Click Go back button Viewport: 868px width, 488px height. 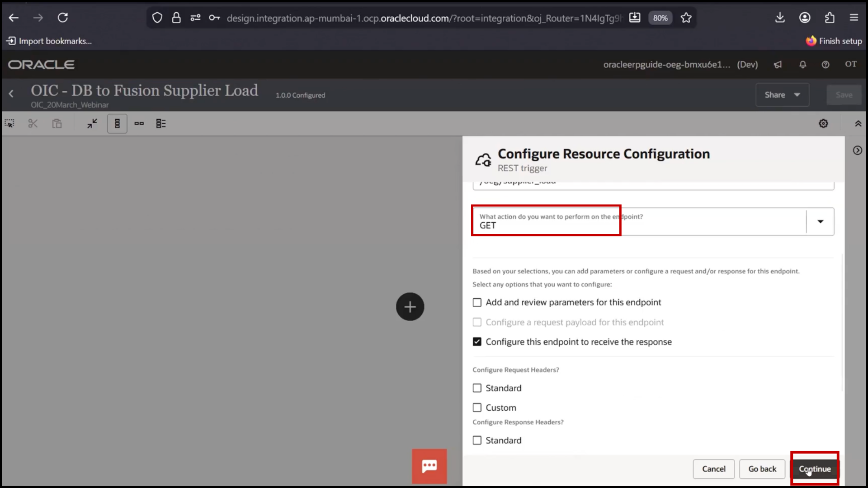point(762,469)
